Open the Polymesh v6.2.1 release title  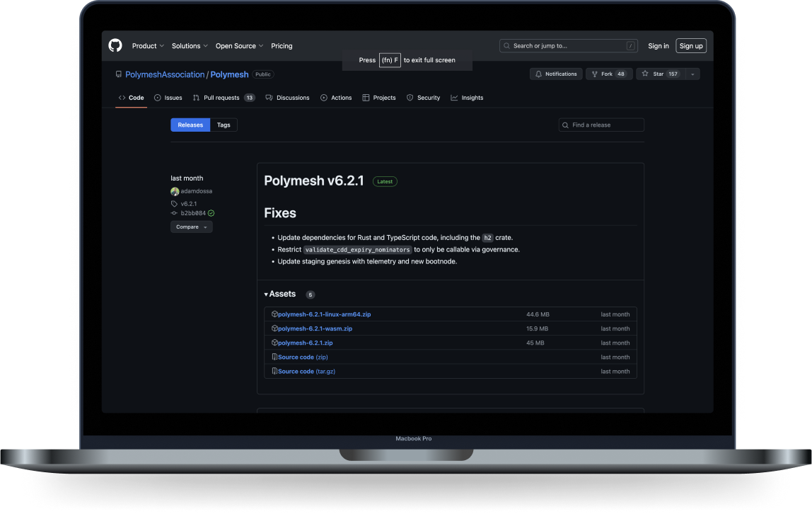coord(314,181)
